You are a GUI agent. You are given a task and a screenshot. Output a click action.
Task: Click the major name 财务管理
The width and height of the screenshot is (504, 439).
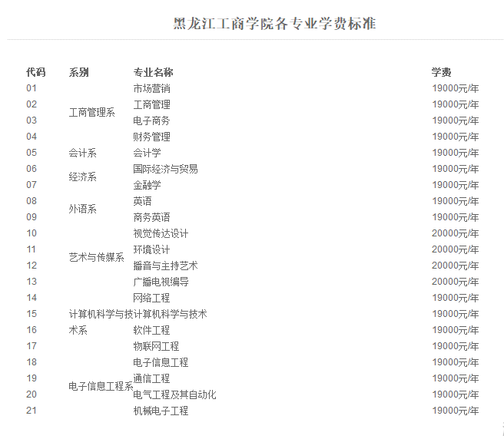tap(151, 137)
